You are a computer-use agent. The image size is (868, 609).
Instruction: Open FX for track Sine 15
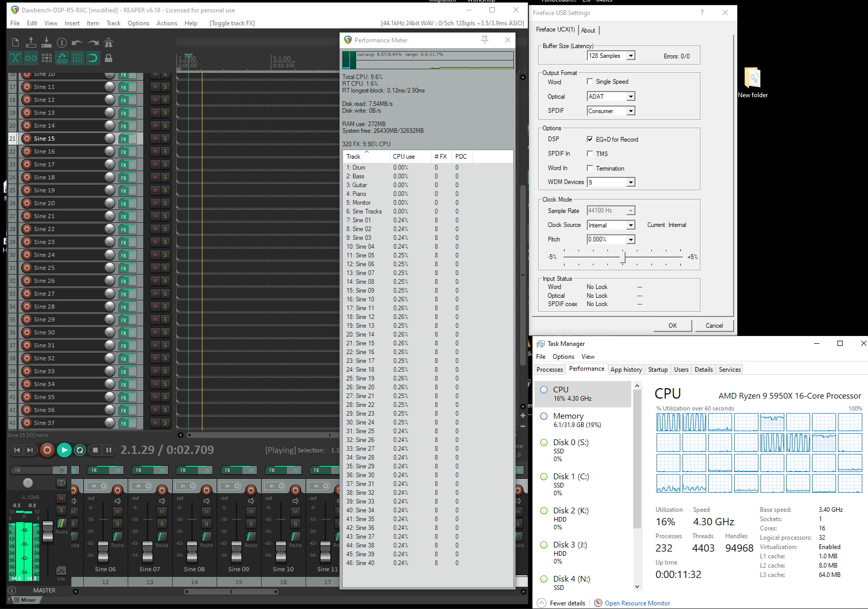point(124,139)
